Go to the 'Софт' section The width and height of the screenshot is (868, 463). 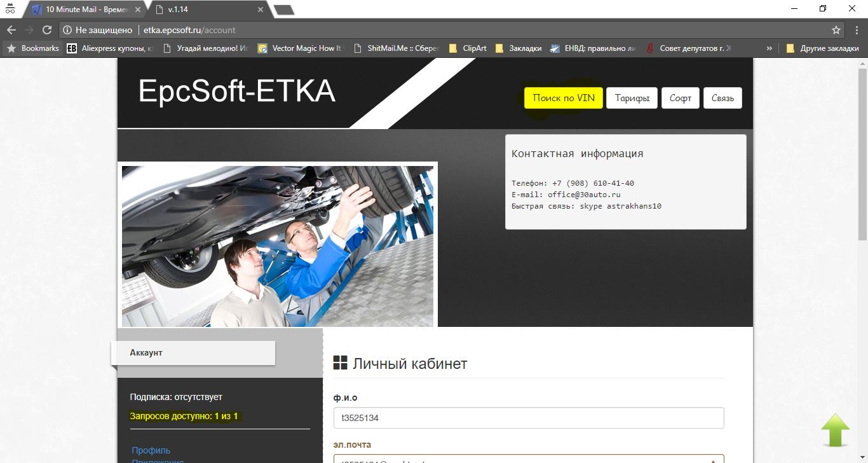click(681, 98)
